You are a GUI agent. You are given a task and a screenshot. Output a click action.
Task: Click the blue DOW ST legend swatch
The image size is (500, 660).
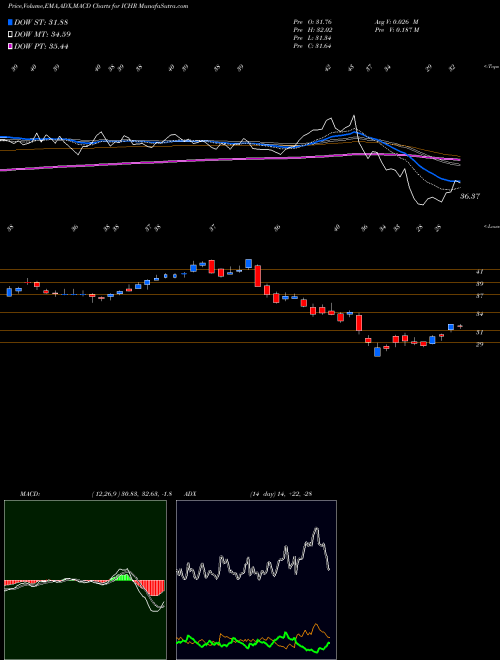point(11,22)
